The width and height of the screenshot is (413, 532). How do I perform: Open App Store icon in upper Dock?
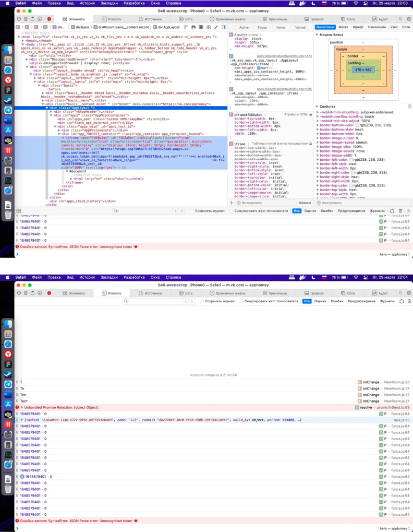8,131
